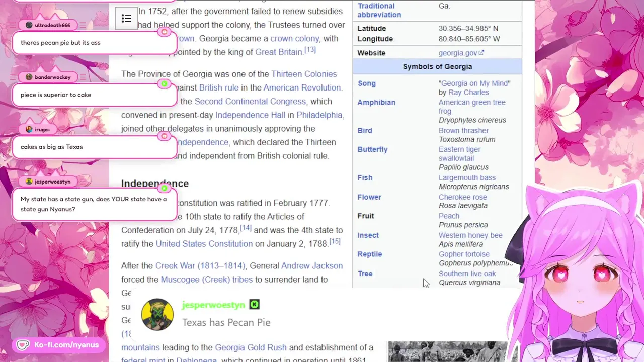Follow the Thirteen Colonies link
The image size is (644, 362).
304,74
